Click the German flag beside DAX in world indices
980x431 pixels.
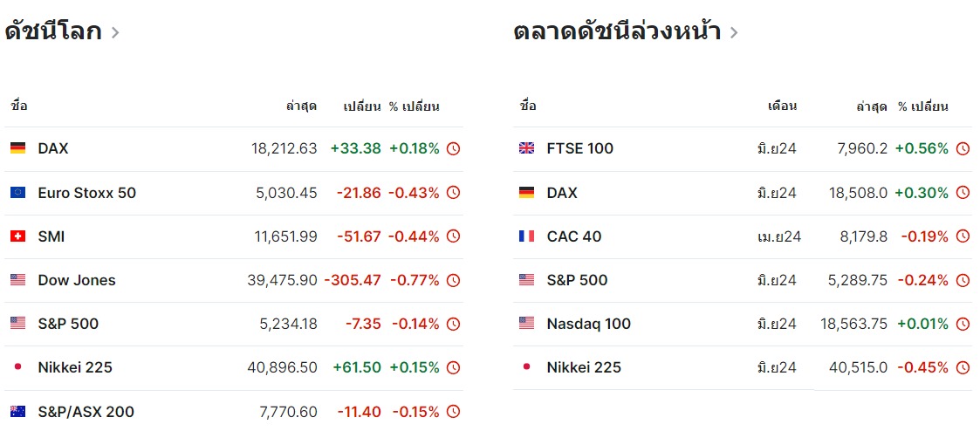pyautogui.click(x=17, y=148)
